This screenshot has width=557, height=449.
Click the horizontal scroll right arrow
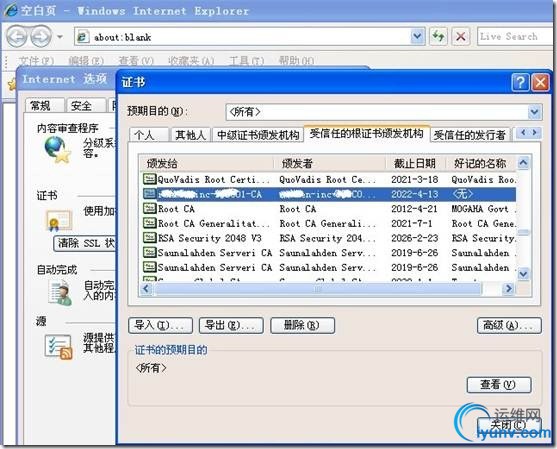tap(509, 288)
